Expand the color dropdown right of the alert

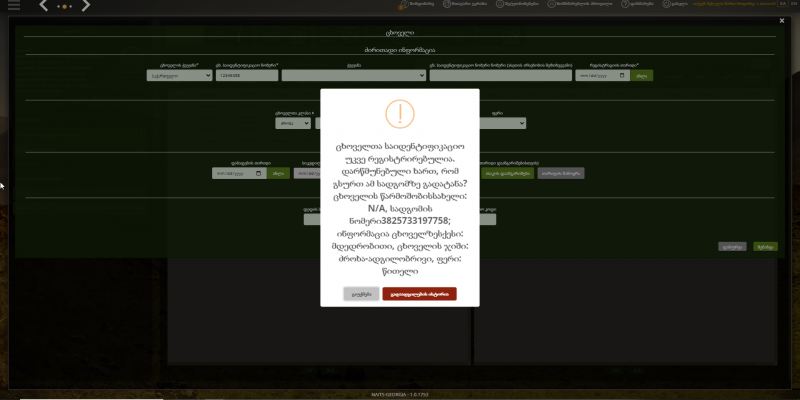(503, 123)
